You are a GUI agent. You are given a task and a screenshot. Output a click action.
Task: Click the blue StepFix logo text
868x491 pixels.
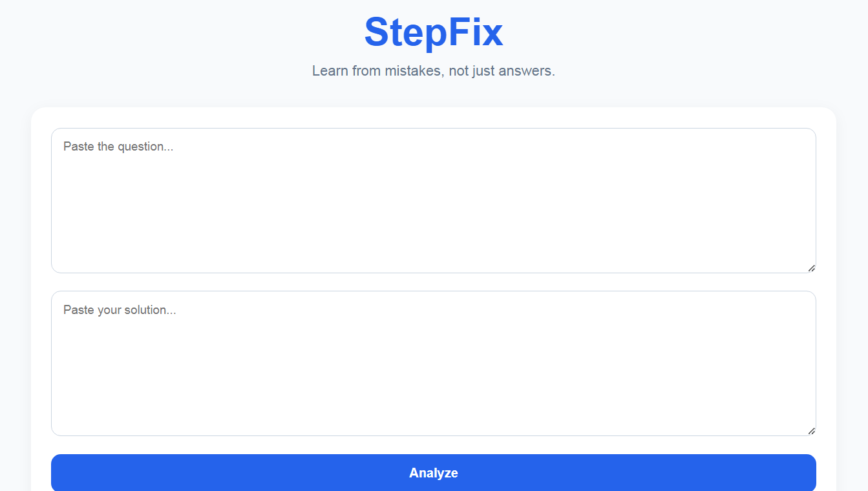tap(434, 32)
